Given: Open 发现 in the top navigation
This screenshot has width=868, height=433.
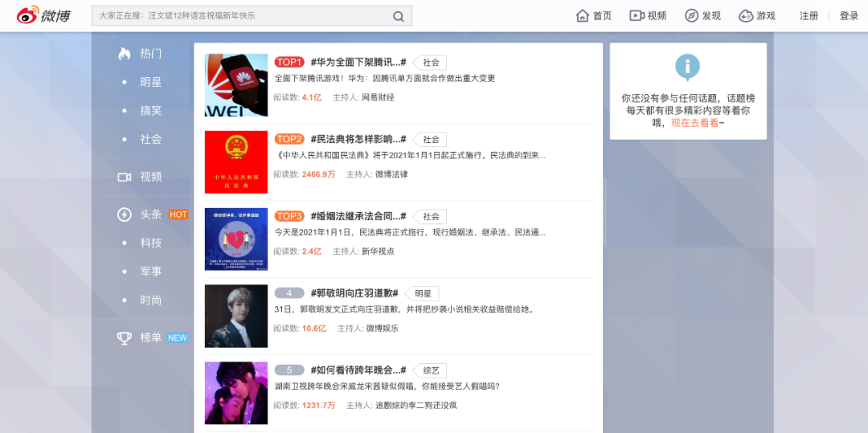Looking at the screenshot, I should point(711,16).
